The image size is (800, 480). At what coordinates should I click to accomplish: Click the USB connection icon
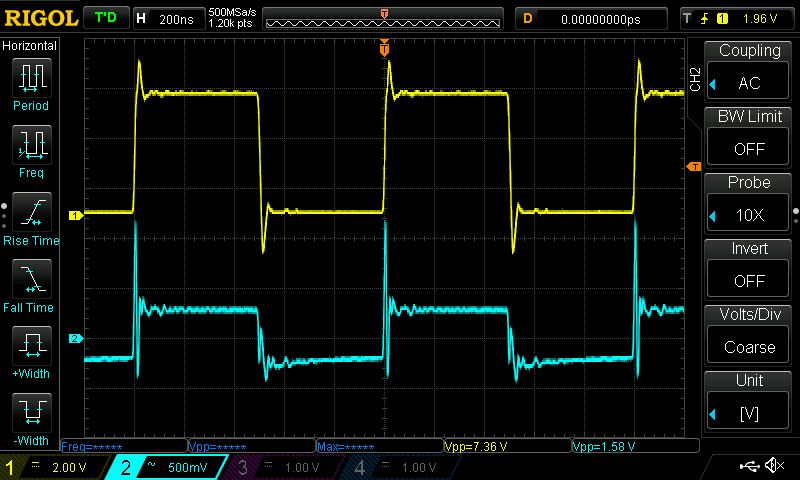pos(749,465)
